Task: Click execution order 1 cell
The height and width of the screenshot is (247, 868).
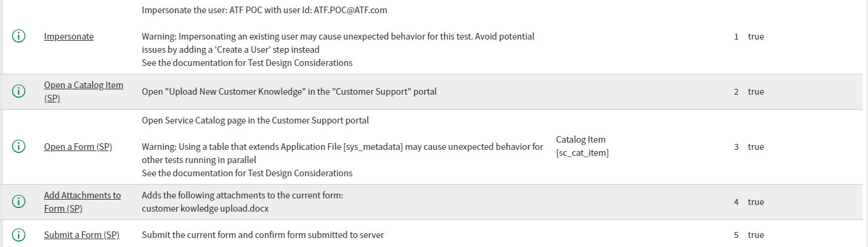Action: [736, 37]
